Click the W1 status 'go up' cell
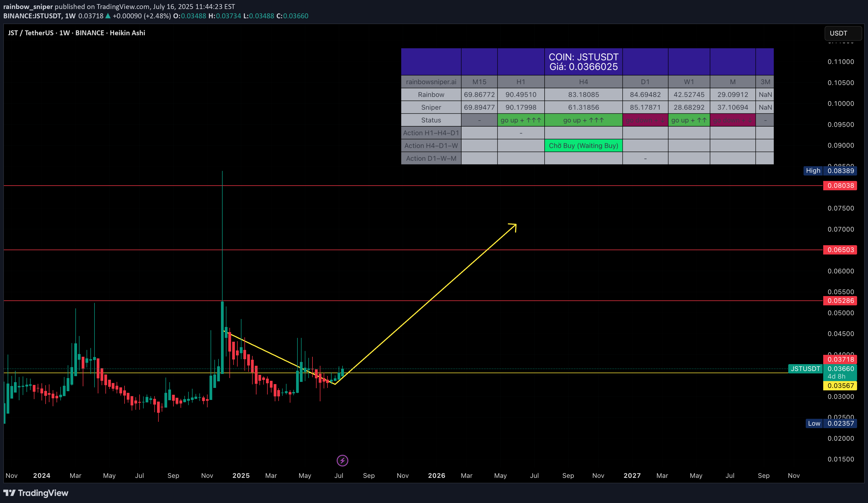Image resolution: width=868 pixels, height=503 pixels. [689, 120]
